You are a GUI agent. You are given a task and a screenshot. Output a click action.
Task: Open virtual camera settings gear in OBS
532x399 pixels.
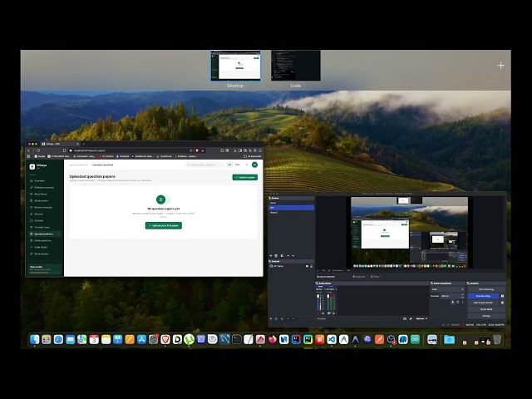click(x=502, y=303)
